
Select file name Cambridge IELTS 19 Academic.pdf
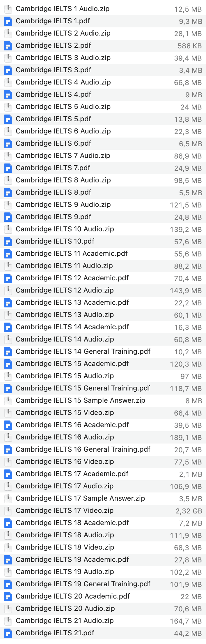pos(72,559)
